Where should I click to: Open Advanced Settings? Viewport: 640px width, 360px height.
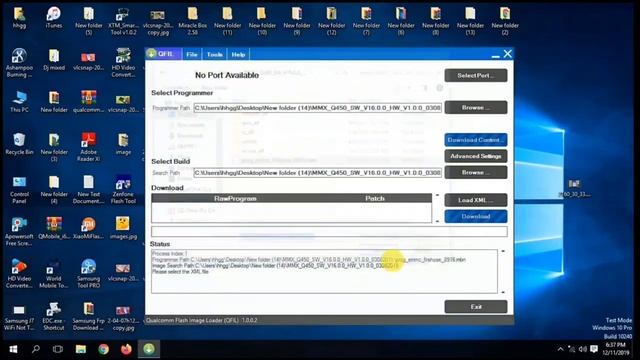tap(476, 156)
